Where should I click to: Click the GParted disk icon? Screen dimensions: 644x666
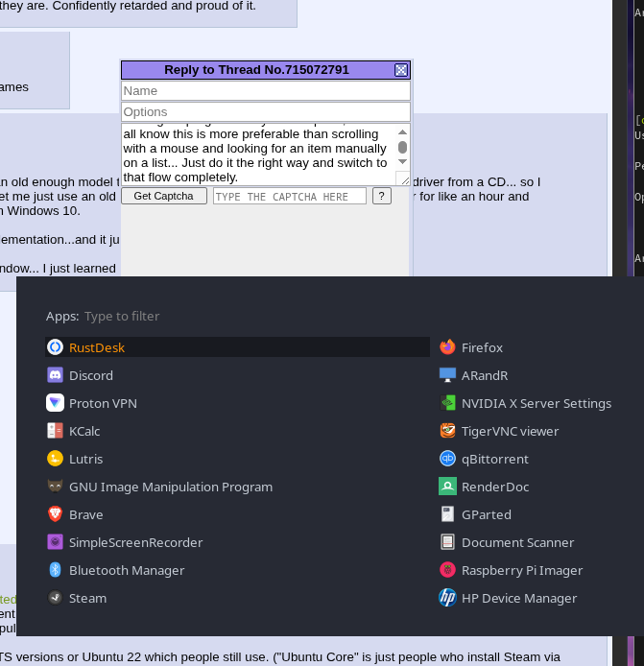click(x=447, y=514)
